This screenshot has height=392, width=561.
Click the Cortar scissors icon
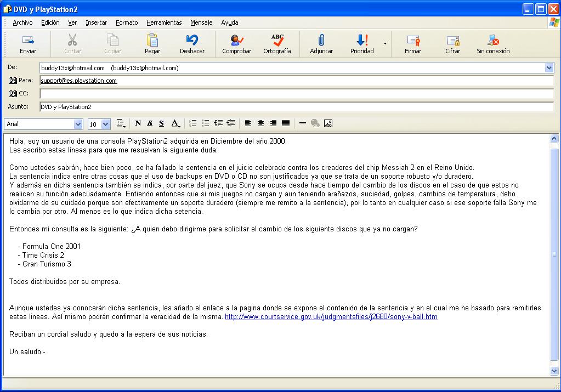tap(72, 39)
